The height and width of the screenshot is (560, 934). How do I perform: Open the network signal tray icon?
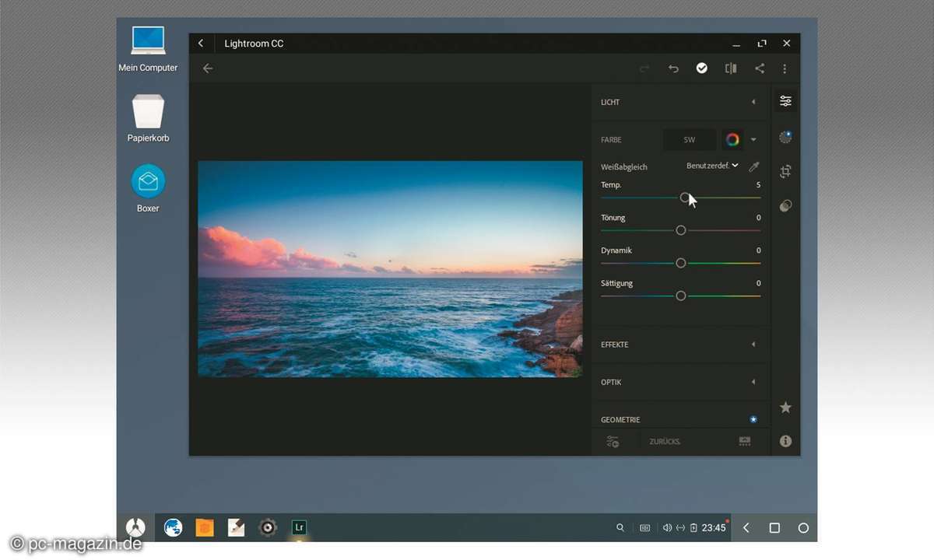[681, 528]
